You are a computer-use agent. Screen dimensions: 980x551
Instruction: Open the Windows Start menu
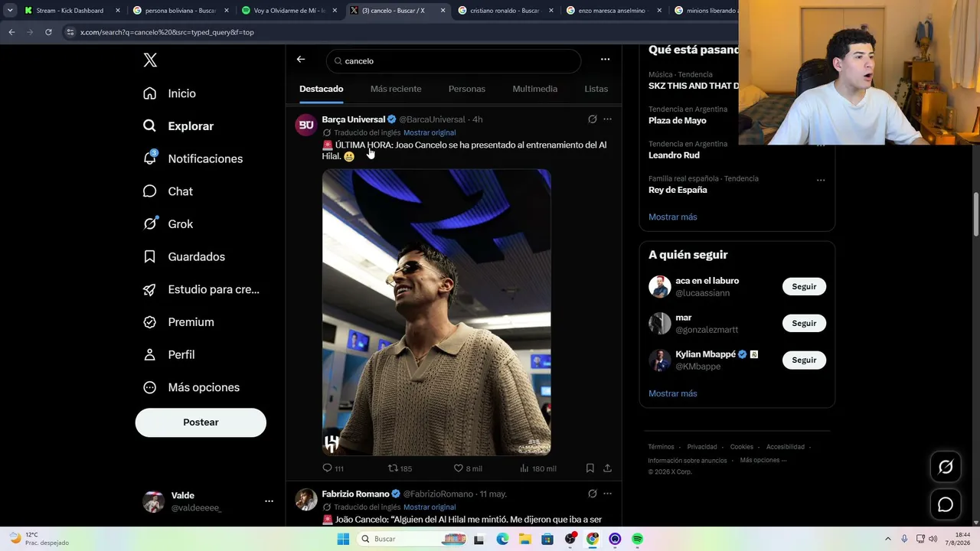(343, 539)
